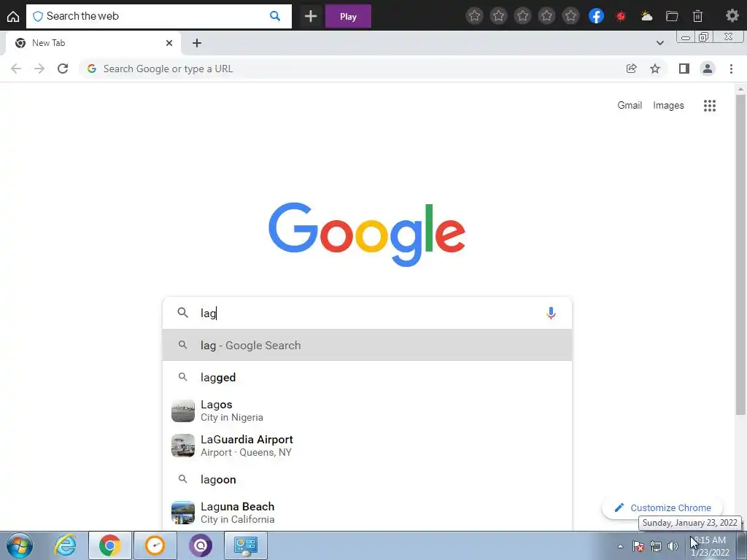
Task: Select the first star bookmark slot
Action: 474,16
